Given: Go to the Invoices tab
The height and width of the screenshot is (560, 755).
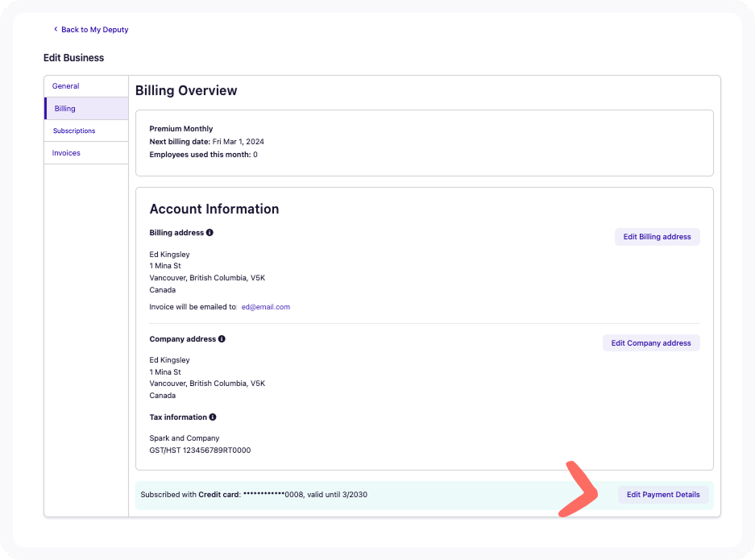Looking at the screenshot, I should pos(66,153).
